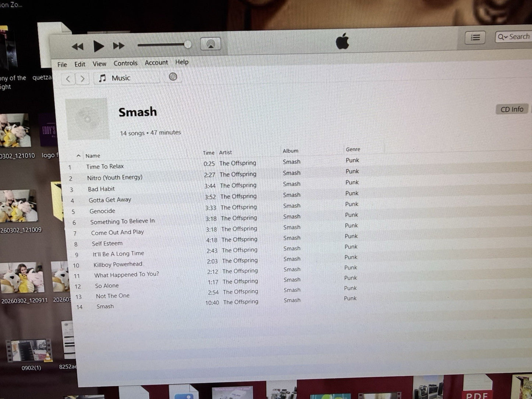This screenshot has width=532, height=399.
Task: Open the View menu
Action: (99, 64)
